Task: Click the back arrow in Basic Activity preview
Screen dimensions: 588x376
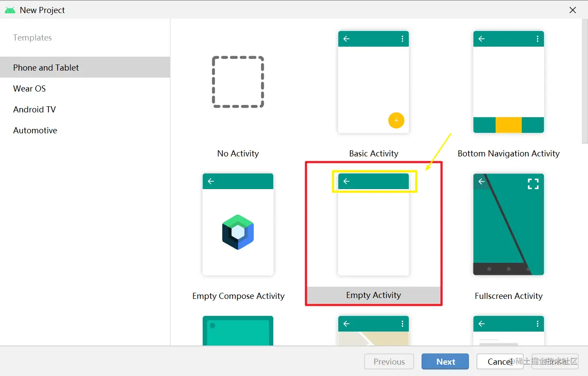Action: point(347,39)
